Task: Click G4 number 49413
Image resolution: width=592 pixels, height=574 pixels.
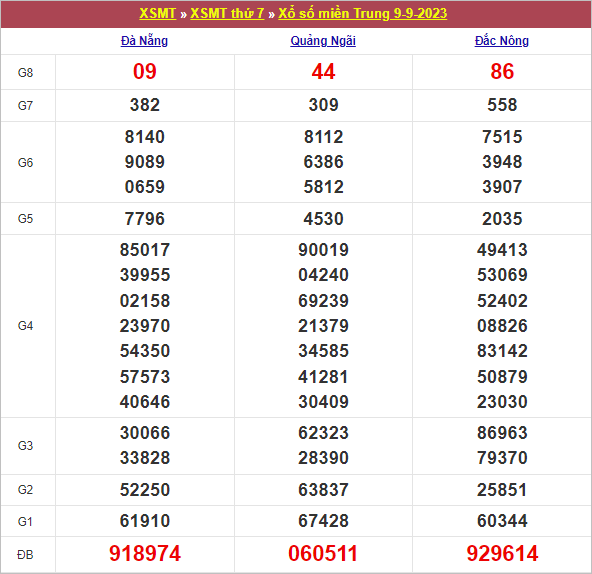Action: [x=502, y=250]
